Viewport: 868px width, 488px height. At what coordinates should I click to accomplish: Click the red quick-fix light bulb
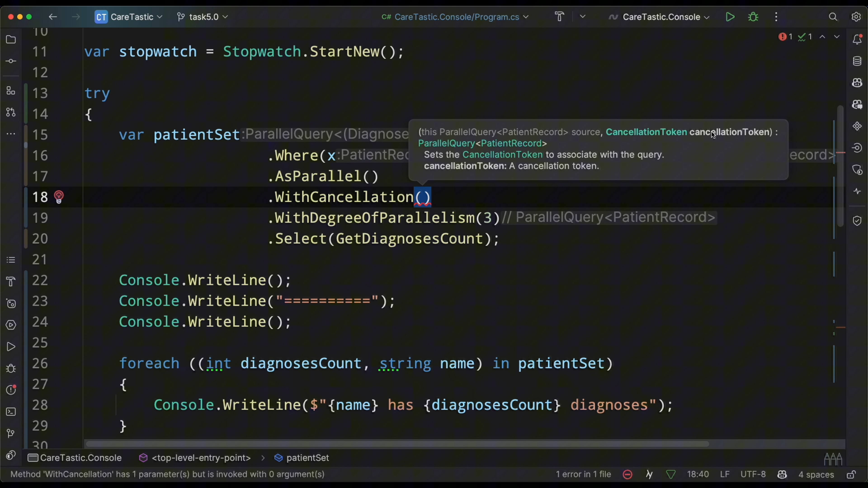59,197
